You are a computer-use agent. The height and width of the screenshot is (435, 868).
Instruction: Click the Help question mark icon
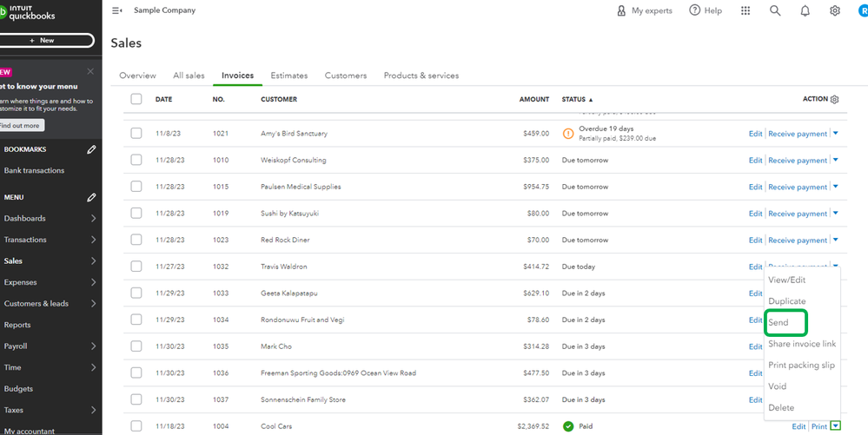pos(695,10)
